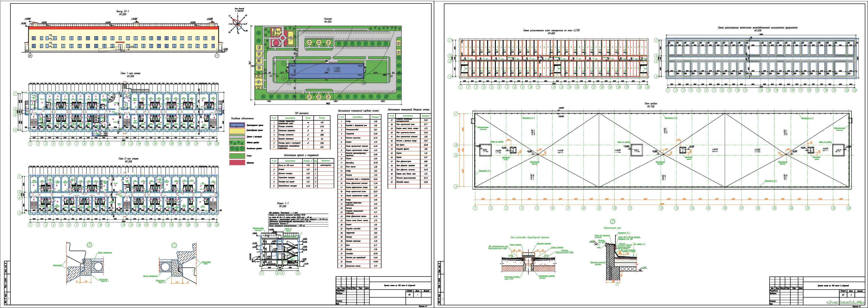The width and height of the screenshot is (868, 308).
Task: Click the 'Парапетный узел' detail label
Action: pos(612,228)
